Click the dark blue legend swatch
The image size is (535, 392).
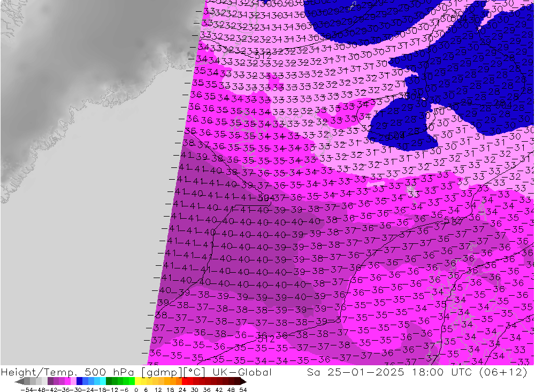[79, 381]
